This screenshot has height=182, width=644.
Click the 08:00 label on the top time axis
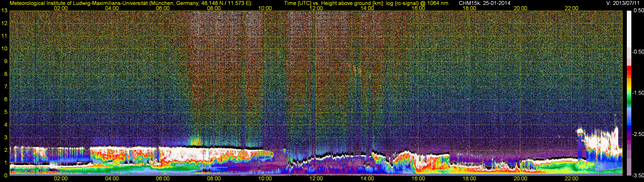[214, 8]
